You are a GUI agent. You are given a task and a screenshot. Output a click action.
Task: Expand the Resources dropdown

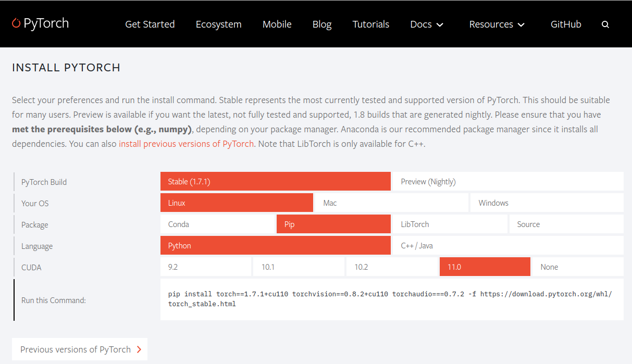point(497,24)
